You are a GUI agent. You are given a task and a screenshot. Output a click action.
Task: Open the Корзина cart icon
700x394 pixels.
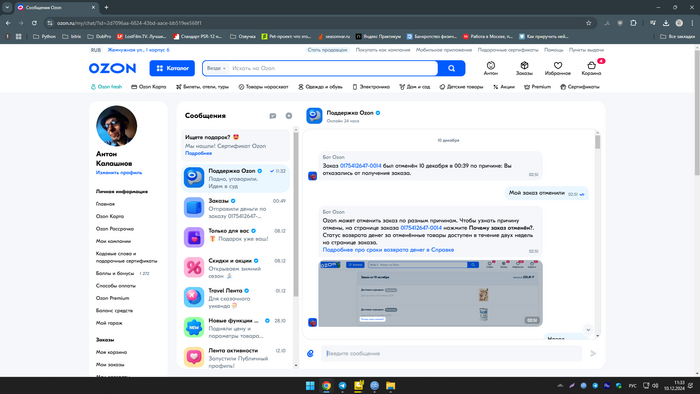(591, 68)
